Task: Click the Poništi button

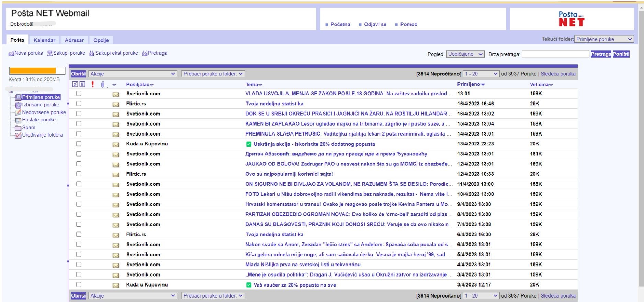Action: point(621,54)
